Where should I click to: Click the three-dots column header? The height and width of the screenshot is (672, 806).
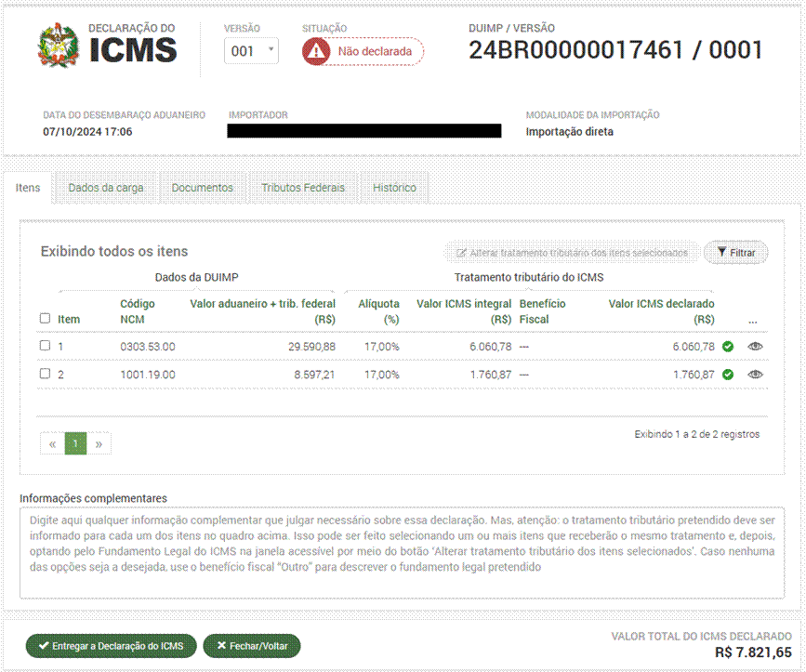click(752, 319)
